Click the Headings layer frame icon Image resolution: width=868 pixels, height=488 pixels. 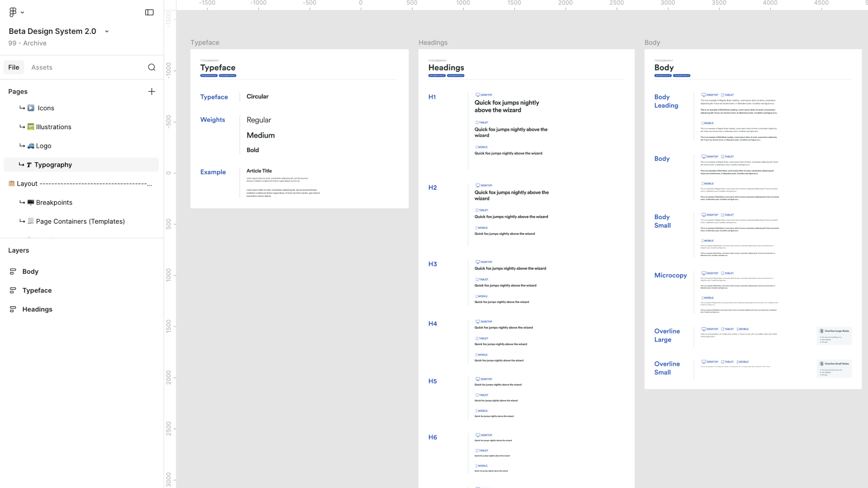click(x=13, y=310)
